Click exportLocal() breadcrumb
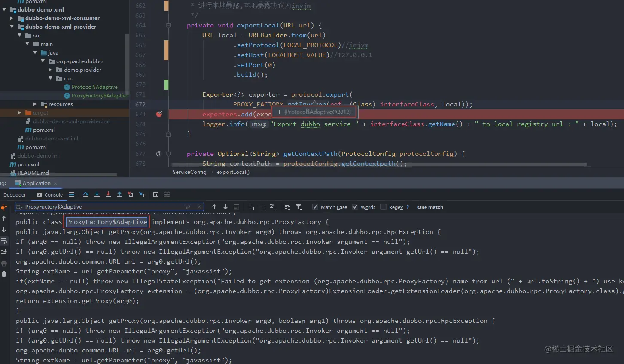 [x=233, y=172]
